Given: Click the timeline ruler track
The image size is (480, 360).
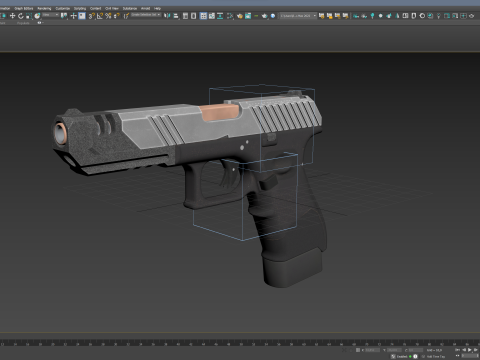Looking at the screenshot, I should [x=240, y=342].
